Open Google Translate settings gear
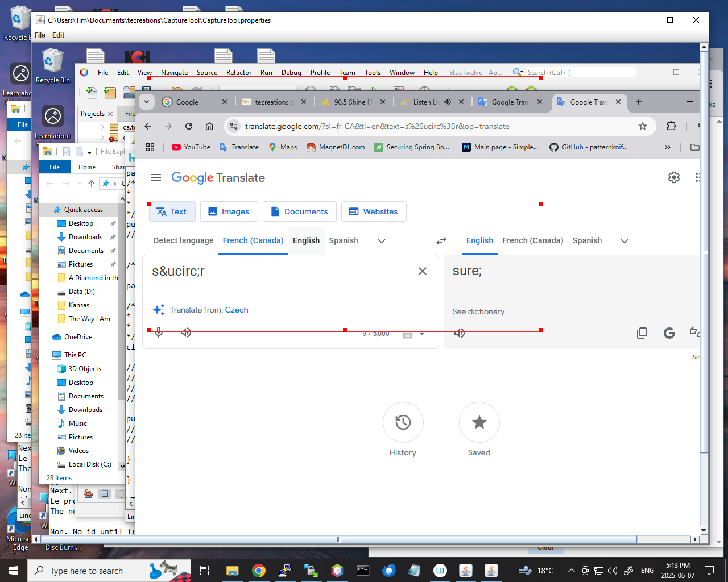The height and width of the screenshot is (582, 728). [x=674, y=177]
